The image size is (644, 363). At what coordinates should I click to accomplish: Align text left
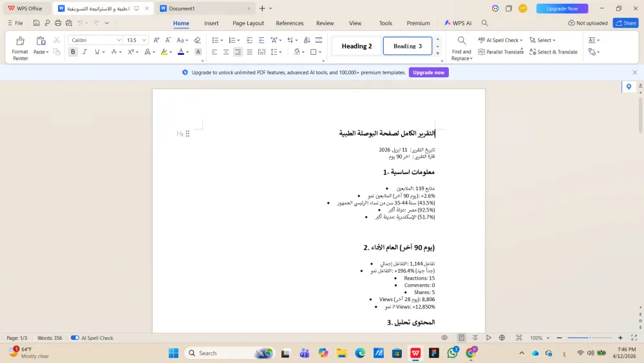click(214, 52)
